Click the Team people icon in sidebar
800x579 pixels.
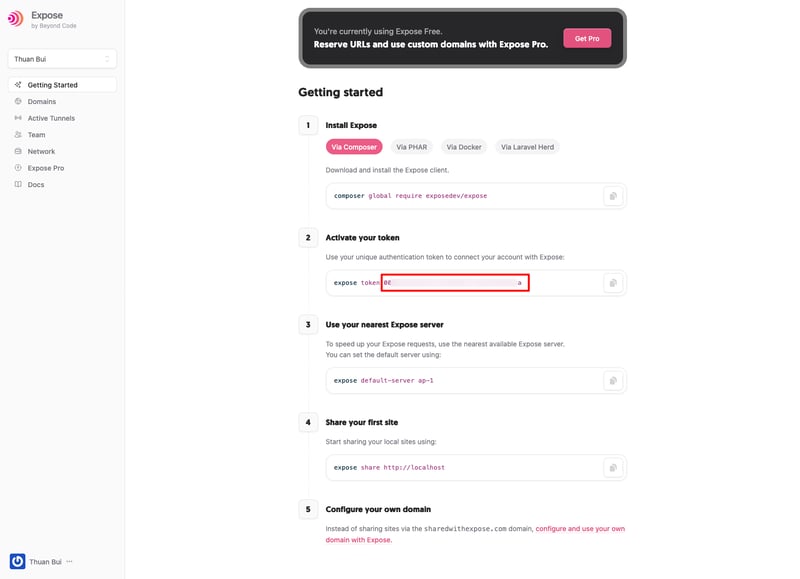coord(18,134)
